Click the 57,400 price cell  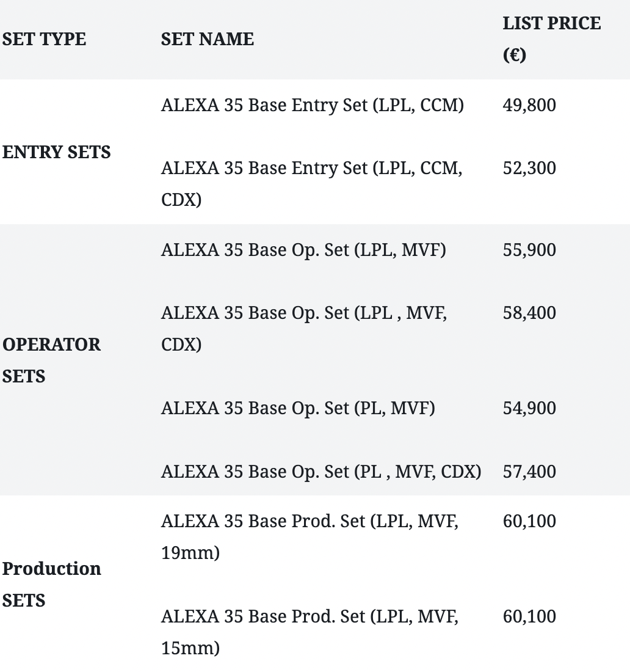[x=529, y=471]
